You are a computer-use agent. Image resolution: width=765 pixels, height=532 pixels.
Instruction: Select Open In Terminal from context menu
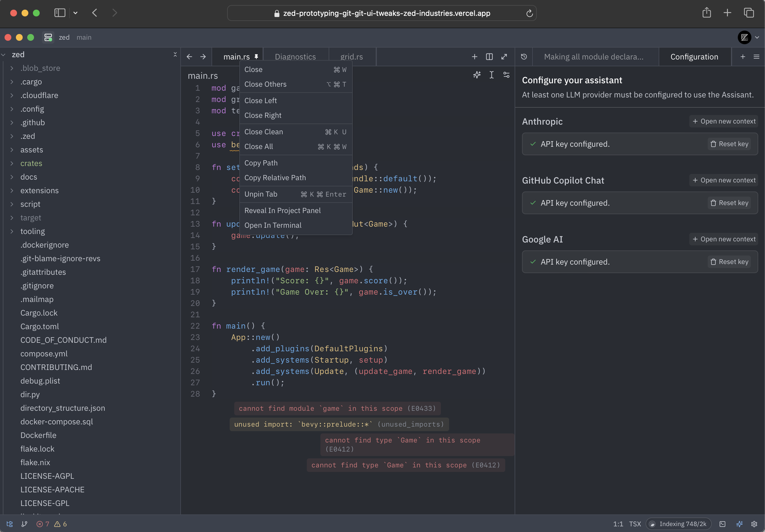pyautogui.click(x=273, y=225)
